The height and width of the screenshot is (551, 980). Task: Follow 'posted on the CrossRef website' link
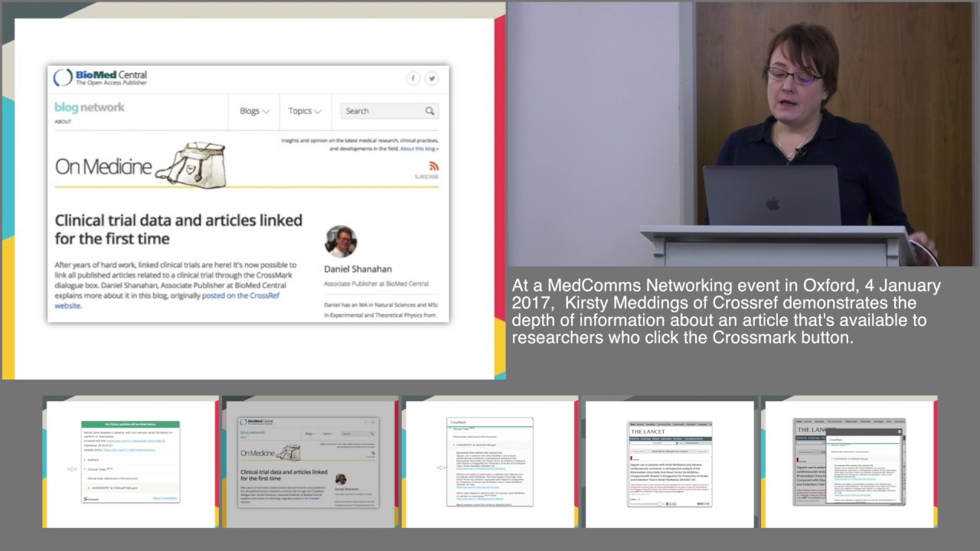pos(167,300)
